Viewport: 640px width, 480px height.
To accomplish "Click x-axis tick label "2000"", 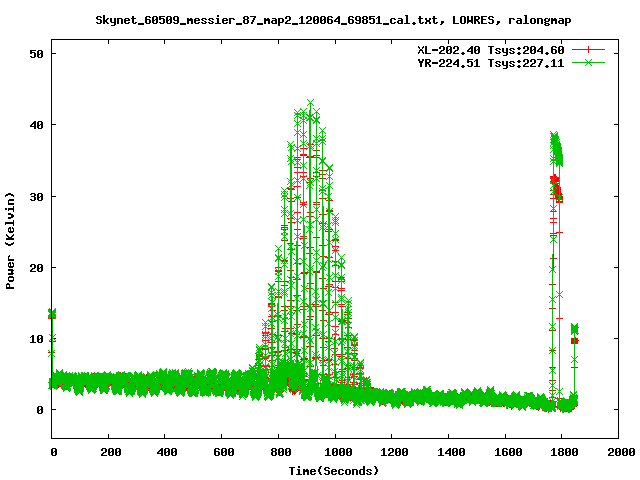I will click(x=621, y=452).
